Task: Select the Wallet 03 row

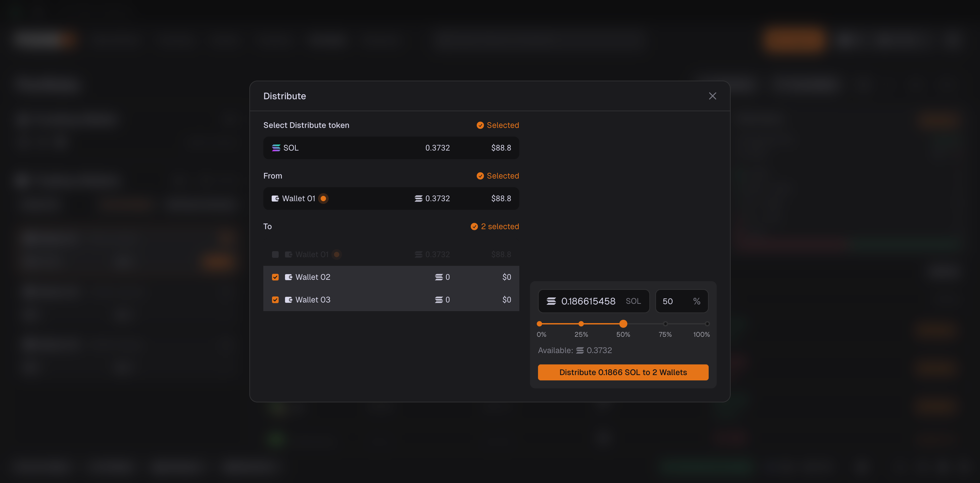Action: (x=380, y=300)
